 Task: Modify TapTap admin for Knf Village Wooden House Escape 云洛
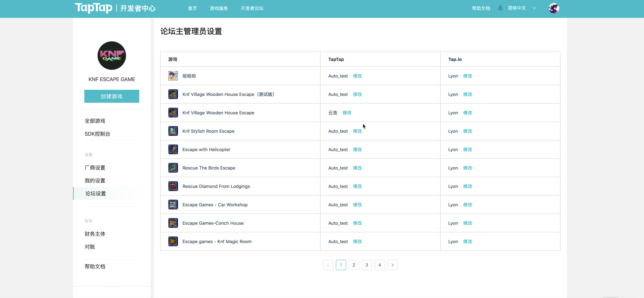(x=347, y=113)
